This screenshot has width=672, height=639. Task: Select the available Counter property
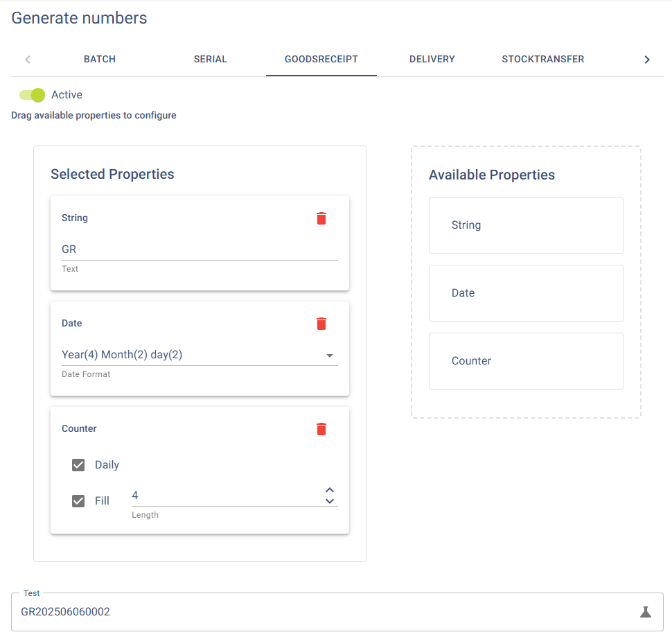pyautogui.click(x=526, y=361)
